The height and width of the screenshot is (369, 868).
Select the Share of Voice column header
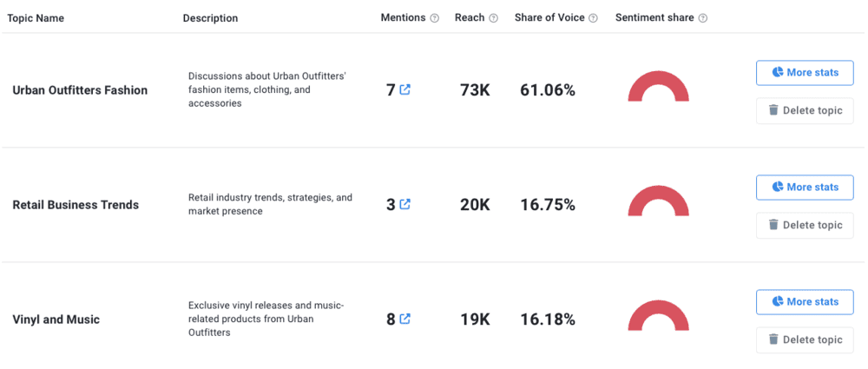pyautogui.click(x=549, y=17)
